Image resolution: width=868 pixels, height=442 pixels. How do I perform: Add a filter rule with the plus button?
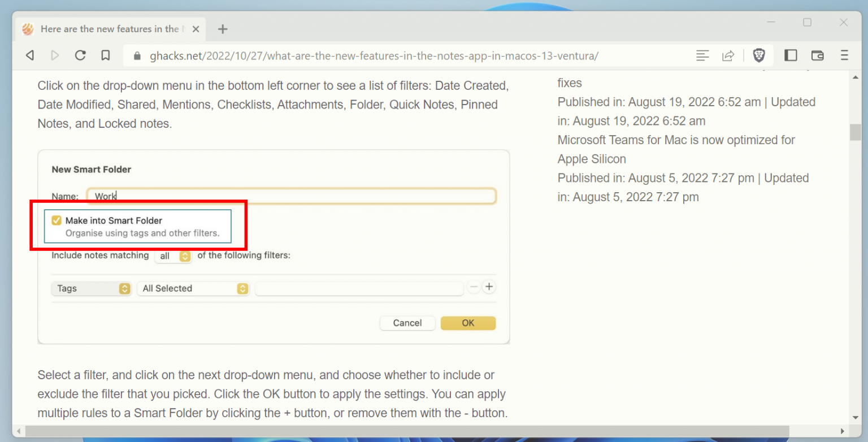[x=489, y=287]
